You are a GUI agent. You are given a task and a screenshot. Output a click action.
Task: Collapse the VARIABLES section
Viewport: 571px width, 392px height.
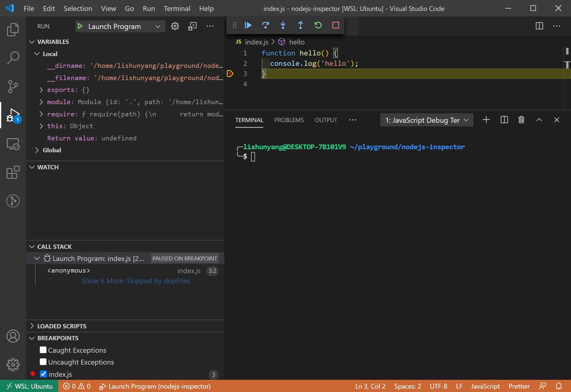32,42
